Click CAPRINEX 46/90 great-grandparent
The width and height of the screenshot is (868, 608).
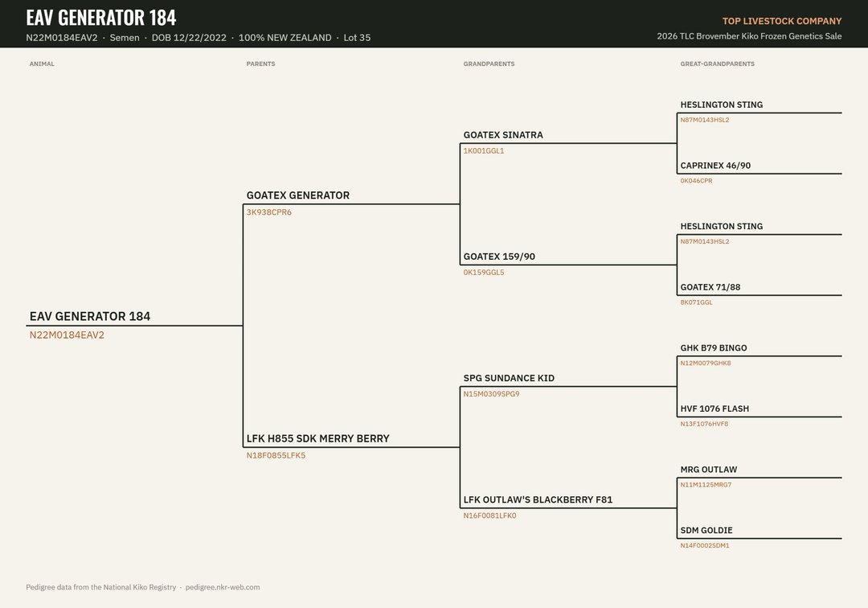coord(715,166)
